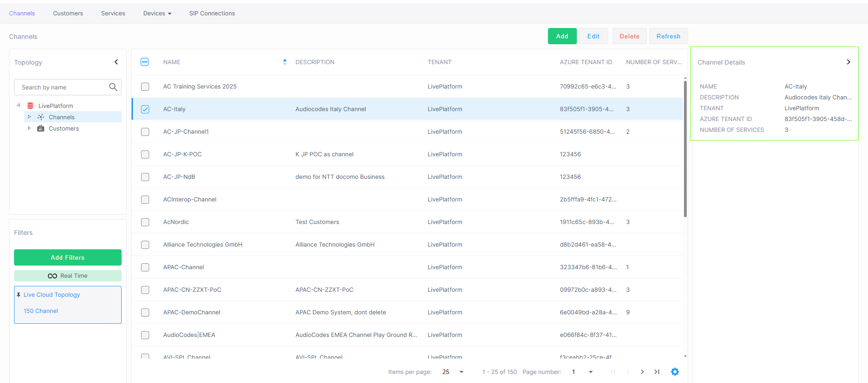Viewport: 868px width, 383px height.
Task: Expand the Channels tree node
Action: tap(29, 117)
